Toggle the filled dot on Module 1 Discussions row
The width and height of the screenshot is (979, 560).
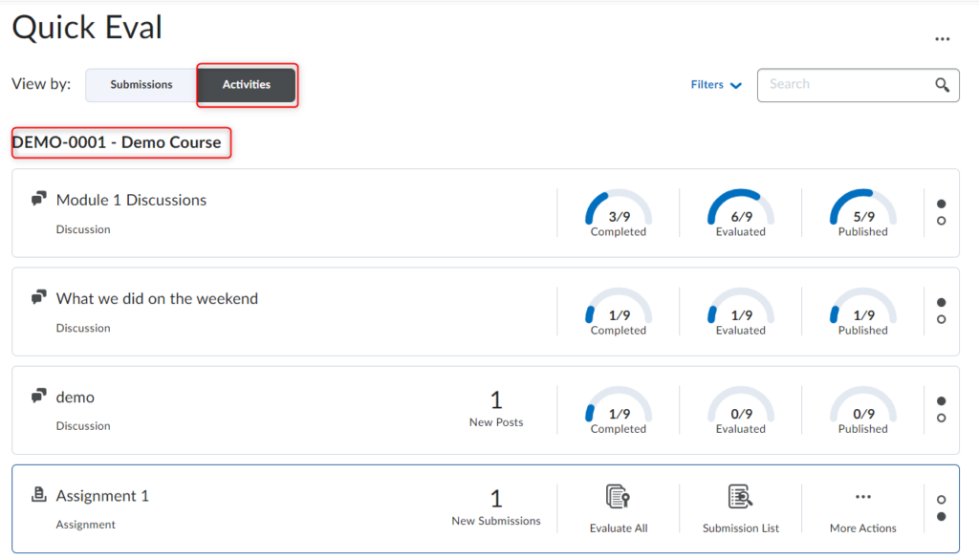(x=942, y=204)
